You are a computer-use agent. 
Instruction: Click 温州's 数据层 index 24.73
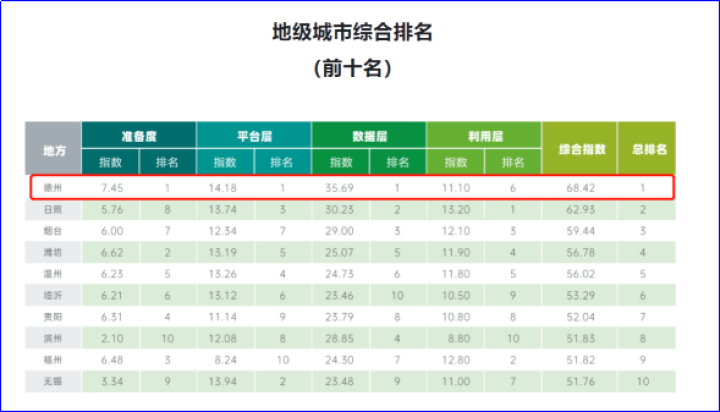pos(339,274)
